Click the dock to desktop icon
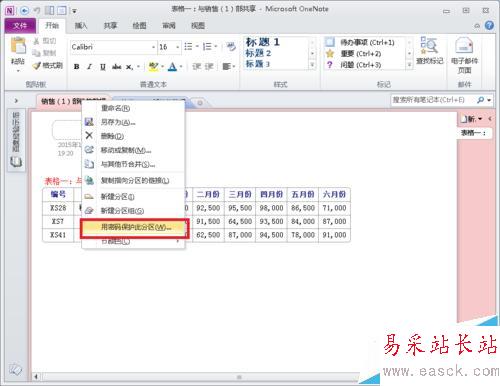 point(49,11)
